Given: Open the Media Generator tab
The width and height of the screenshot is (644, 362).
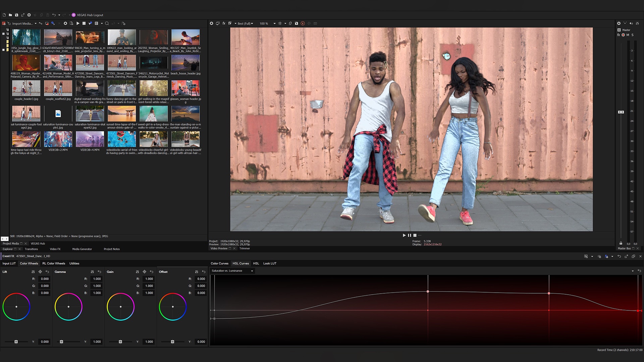Looking at the screenshot, I should (x=82, y=249).
